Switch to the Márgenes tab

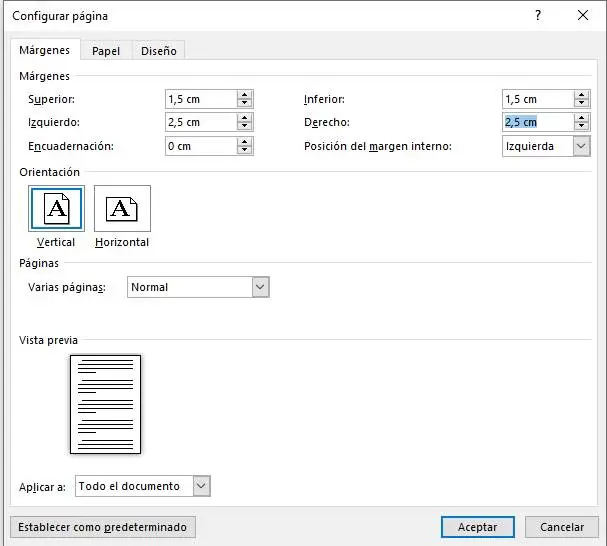point(45,50)
